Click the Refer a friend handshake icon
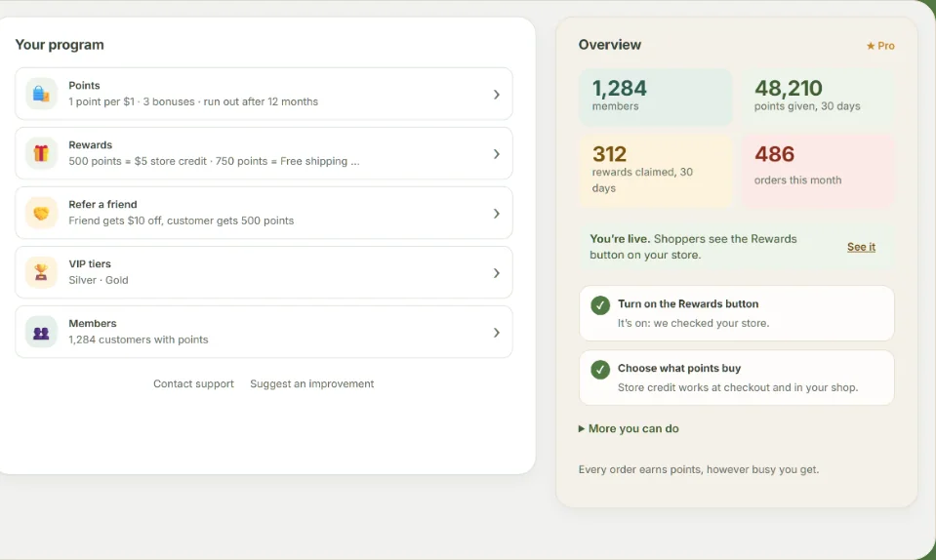 (41, 213)
